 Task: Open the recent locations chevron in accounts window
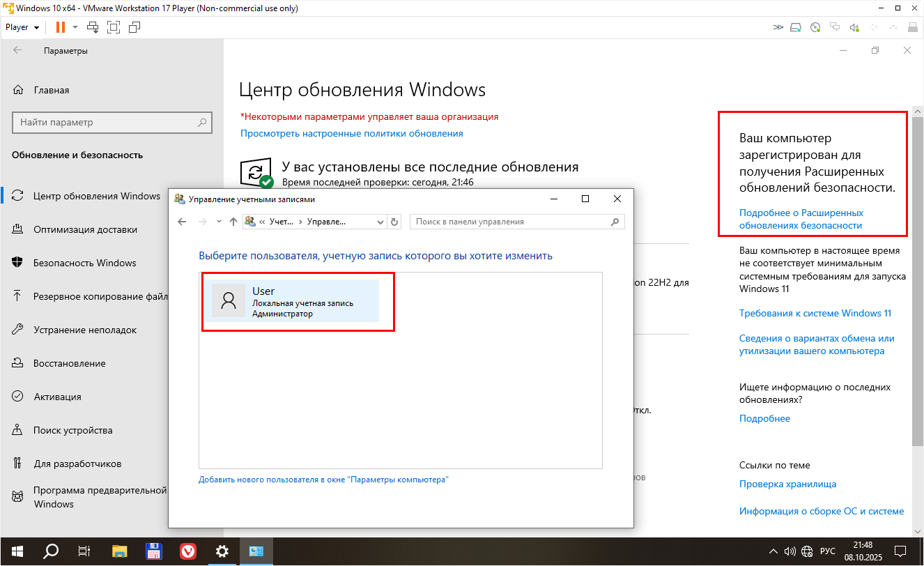[219, 222]
